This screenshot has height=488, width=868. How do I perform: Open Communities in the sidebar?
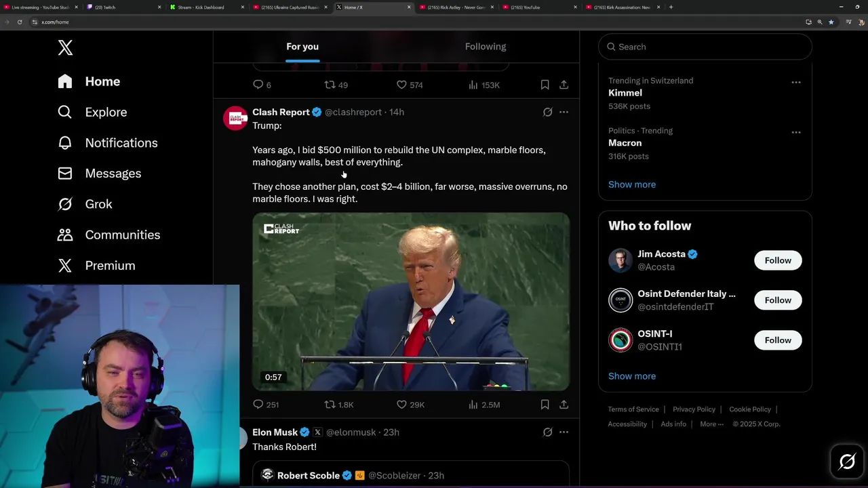[x=109, y=235]
